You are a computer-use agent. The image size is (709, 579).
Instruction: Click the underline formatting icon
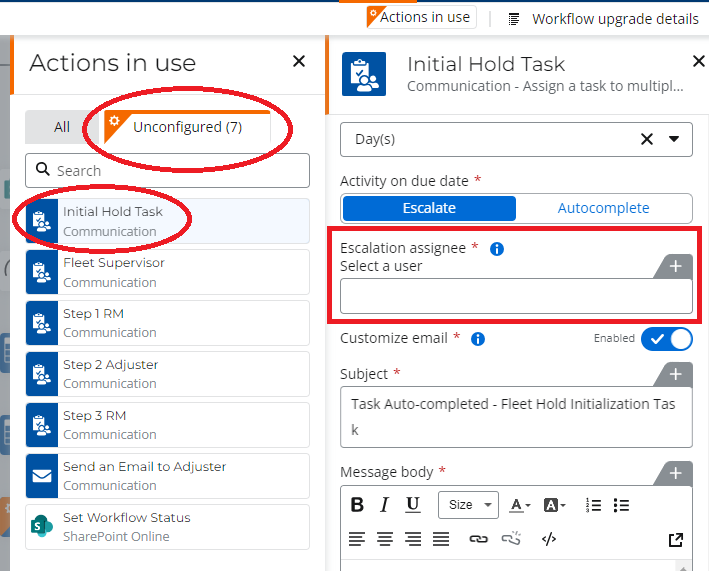413,505
